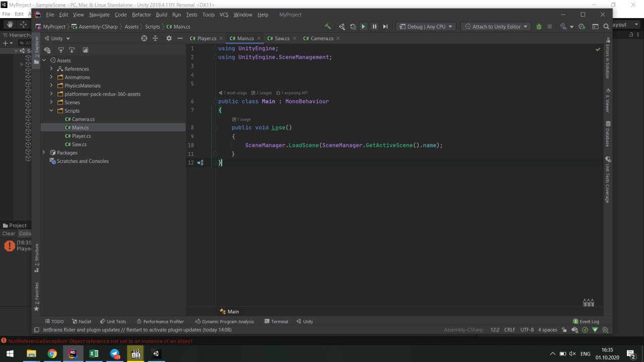Pause Unity with the toolbar Pause button
Viewport: 644px width, 362px height.
(374, 27)
